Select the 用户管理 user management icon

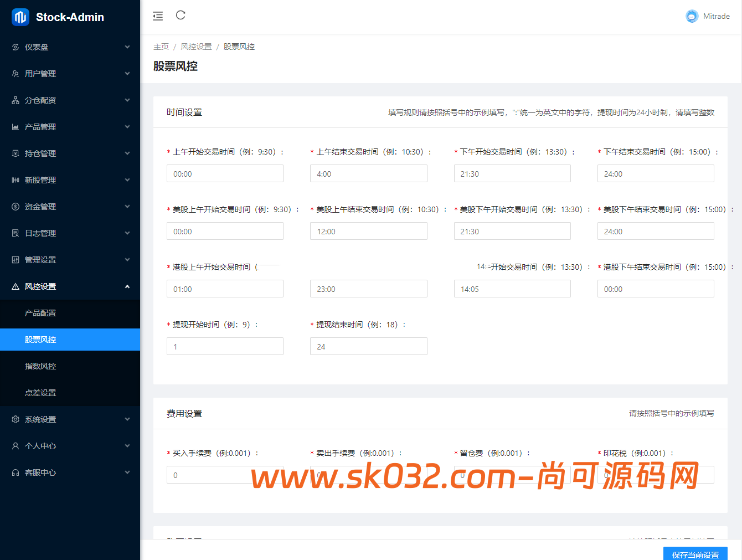click(16, 73)
